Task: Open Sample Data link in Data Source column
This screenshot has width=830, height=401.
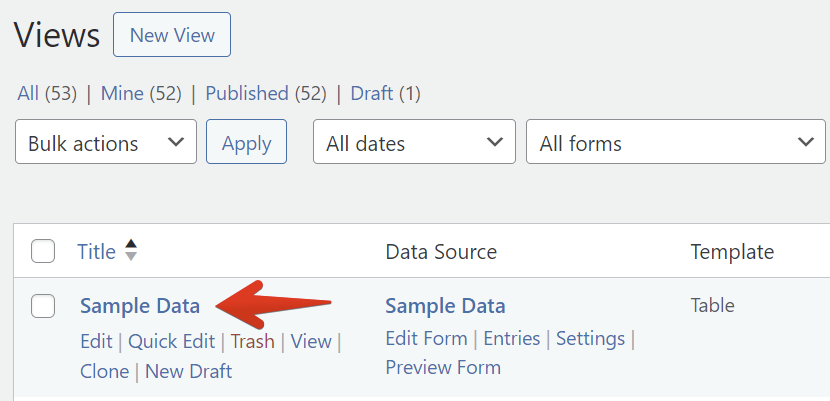Action: tap(445, 306)
